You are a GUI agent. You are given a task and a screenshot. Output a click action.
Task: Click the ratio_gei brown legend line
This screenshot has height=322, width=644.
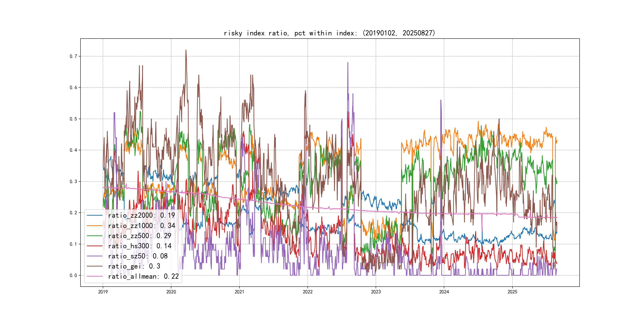94,266
